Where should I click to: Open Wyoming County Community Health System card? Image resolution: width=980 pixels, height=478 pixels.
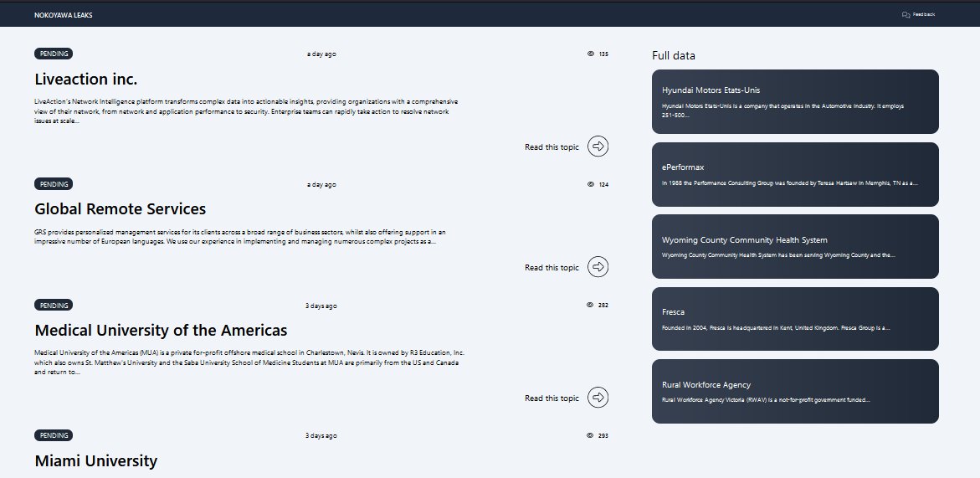point(795,247)
